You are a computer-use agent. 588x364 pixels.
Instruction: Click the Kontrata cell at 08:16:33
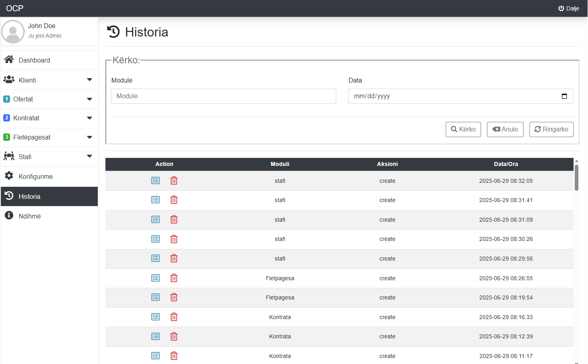[x=280, y=317]
